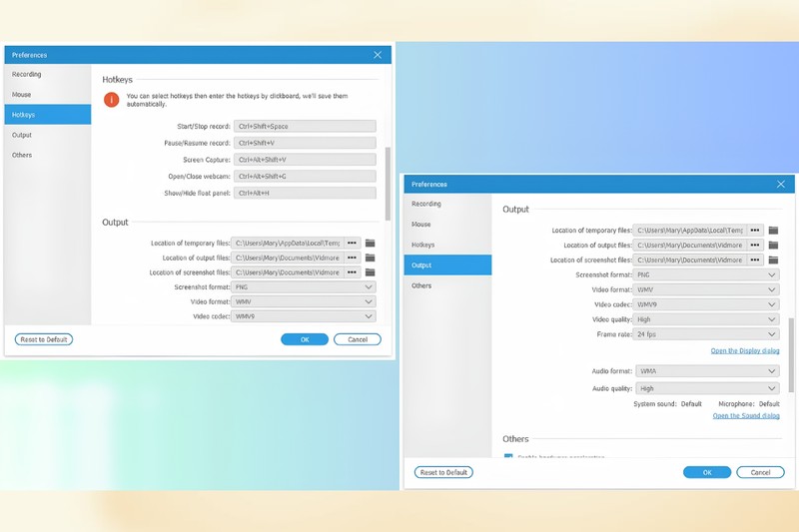The width and height of the screenshot is (799, 532).
Task: Open the Video quality dropdown
Action: point(706,319)
